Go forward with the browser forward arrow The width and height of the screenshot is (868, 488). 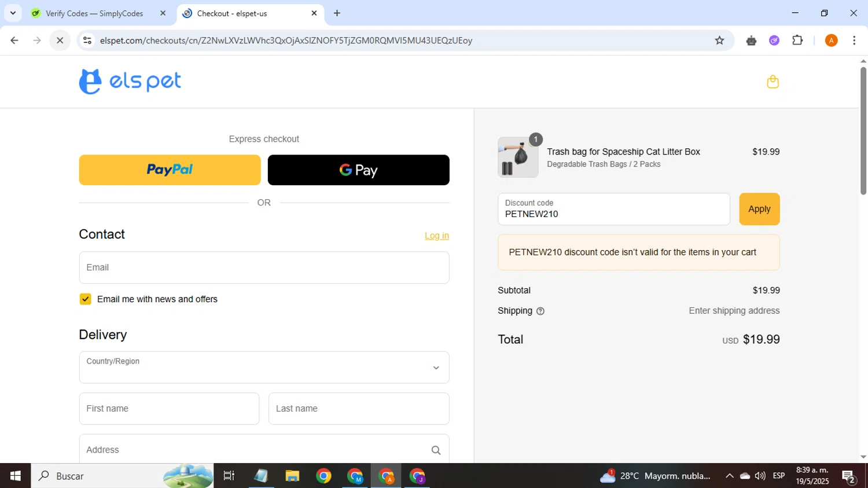[37, 41]
